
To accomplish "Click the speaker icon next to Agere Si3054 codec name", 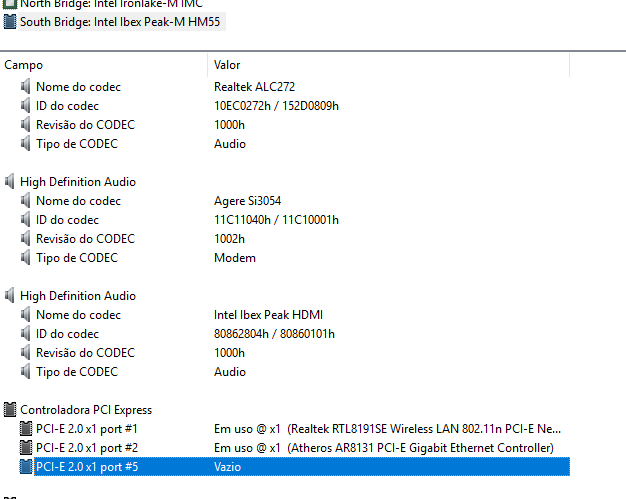I will click(x=26, y=201).
